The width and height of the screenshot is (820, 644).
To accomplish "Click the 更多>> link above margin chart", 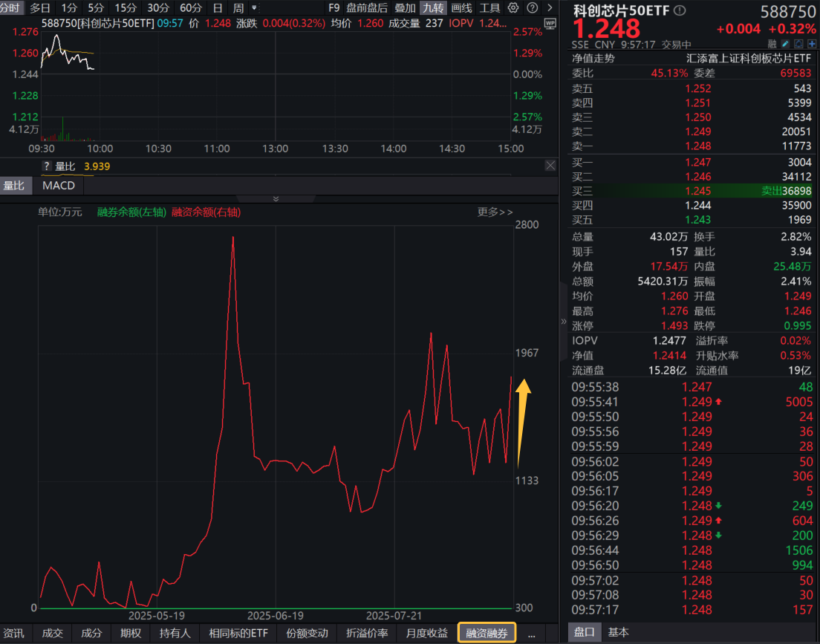I will pos(495,212).
